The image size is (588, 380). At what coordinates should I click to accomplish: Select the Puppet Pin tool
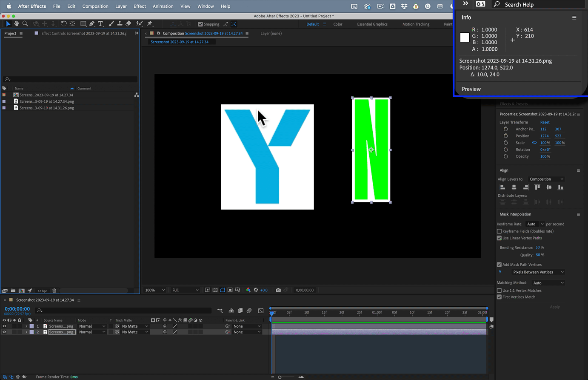coord(149,24)
